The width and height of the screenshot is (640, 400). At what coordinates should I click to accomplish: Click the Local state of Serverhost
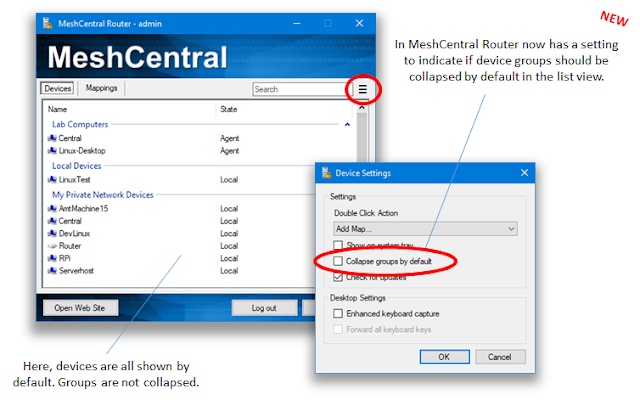229,271
